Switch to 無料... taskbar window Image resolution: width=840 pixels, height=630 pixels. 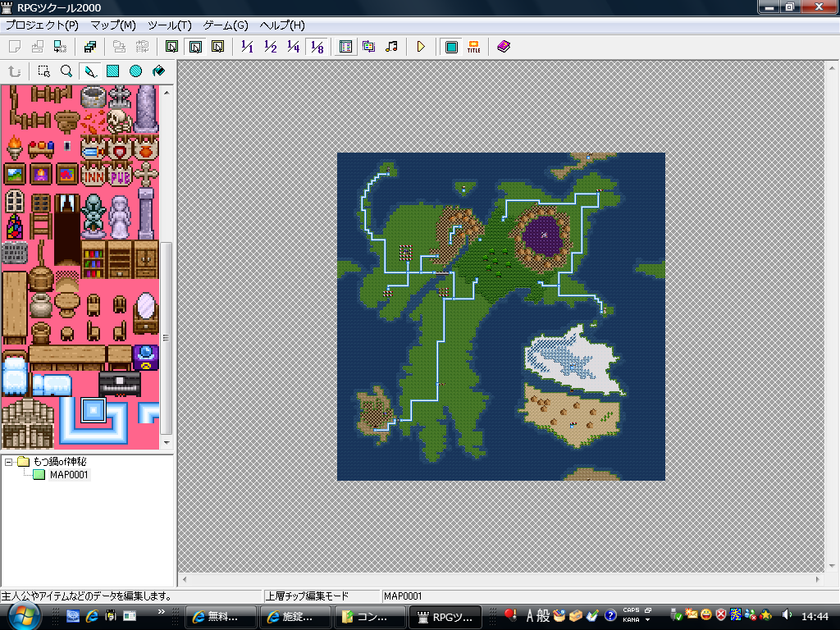[221, 617]
